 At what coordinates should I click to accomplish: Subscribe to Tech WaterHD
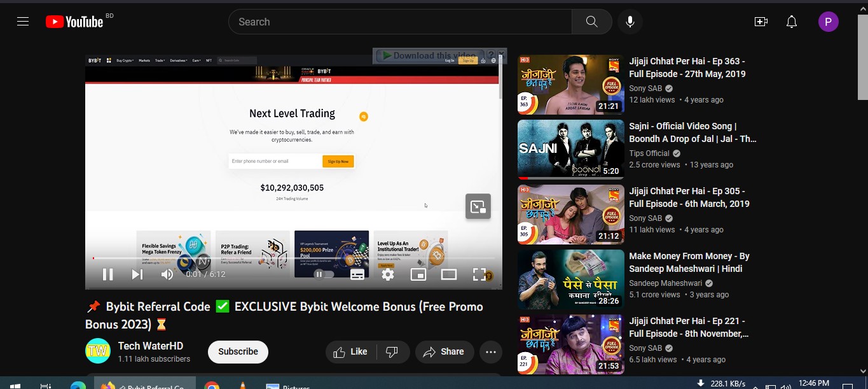click(x=238, y=351)
